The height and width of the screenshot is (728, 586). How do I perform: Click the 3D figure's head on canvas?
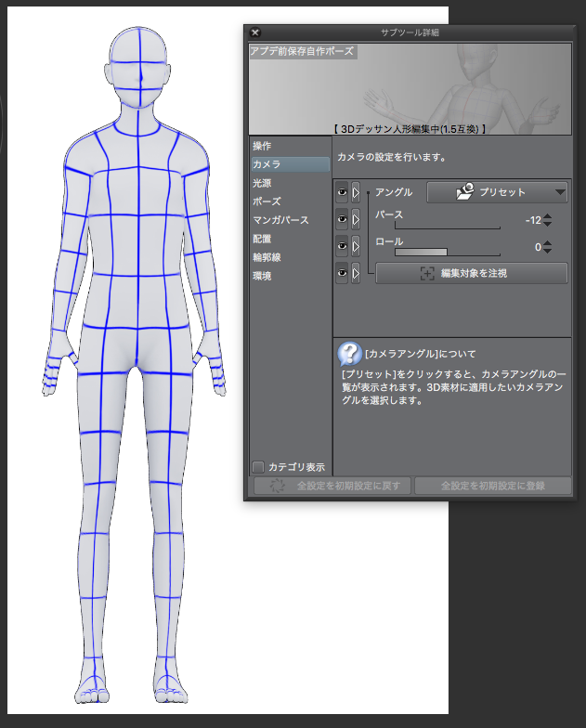[x=139, y=67]
